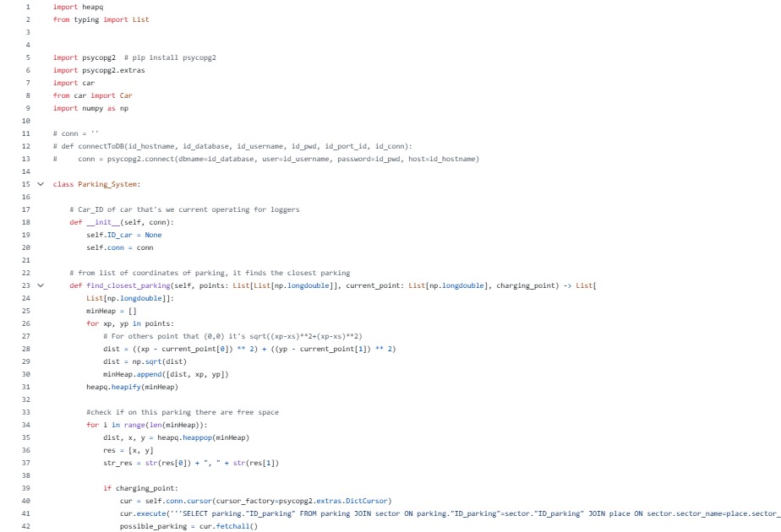Click 'if charging_point:' condition line
Image resolution: width=781 pixels, height=532 pixels.
point(140,489)
